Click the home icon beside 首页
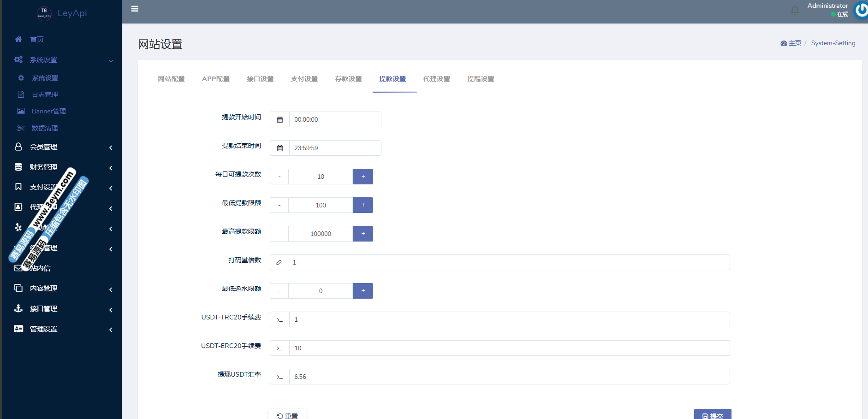 pos(18,39)
